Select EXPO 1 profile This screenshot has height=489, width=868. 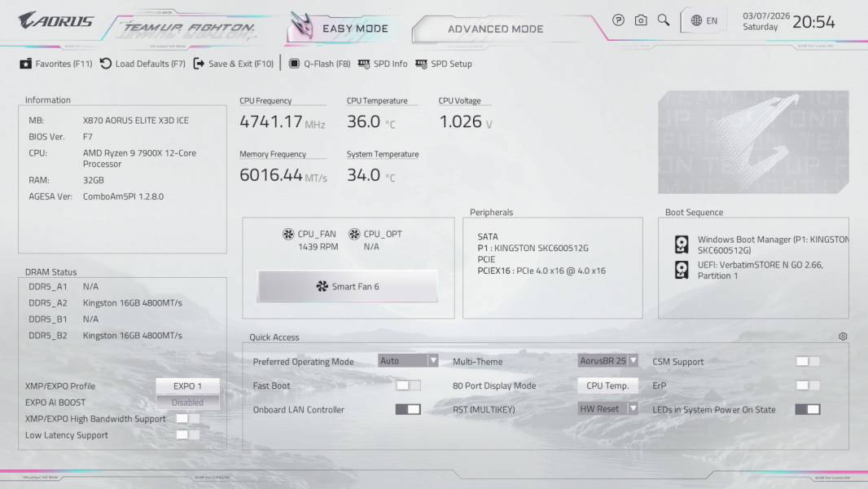tap(187, 385)
